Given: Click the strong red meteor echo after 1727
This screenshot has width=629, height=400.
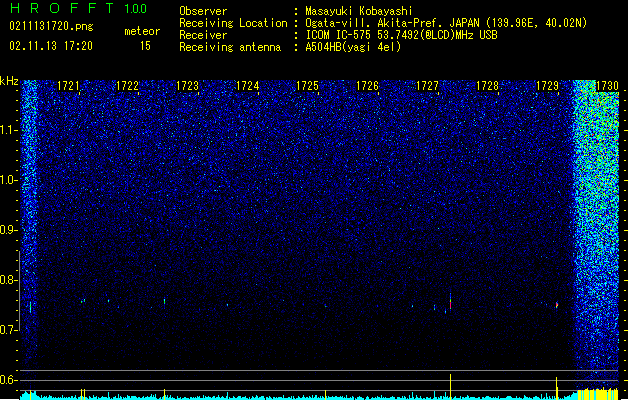Looking at the screenshot, I should click(x=450, y=302).
